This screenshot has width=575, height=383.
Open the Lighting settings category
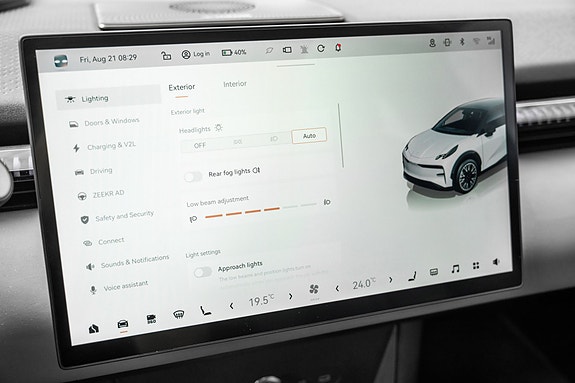point(109,97)
